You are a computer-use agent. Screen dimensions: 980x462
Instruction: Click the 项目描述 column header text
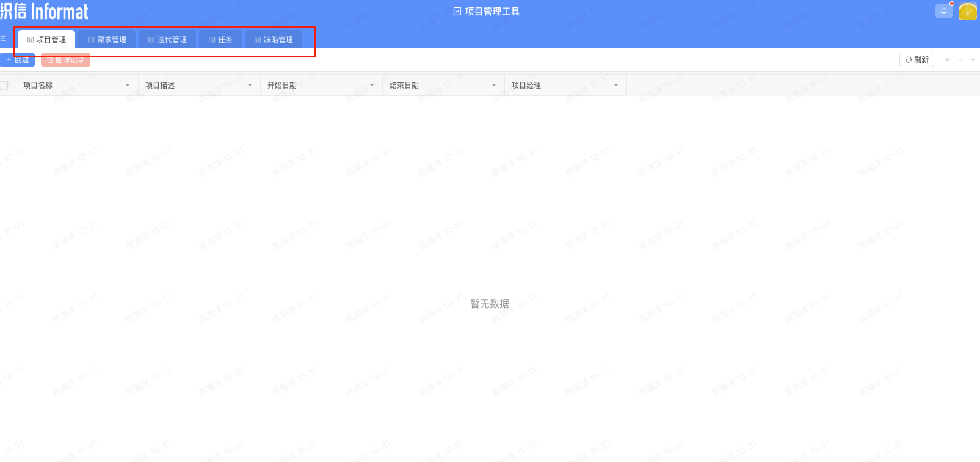160,86
